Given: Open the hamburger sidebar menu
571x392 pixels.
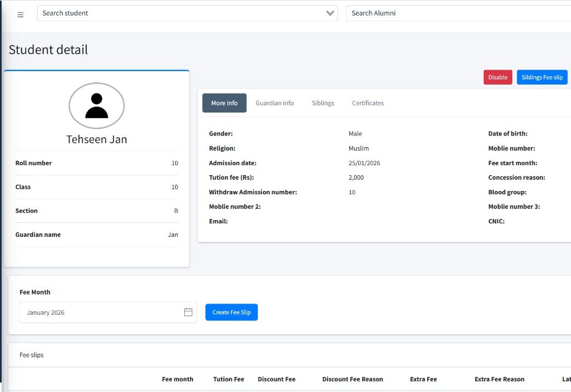Looking at the screenshot, I should coord(21,15).
